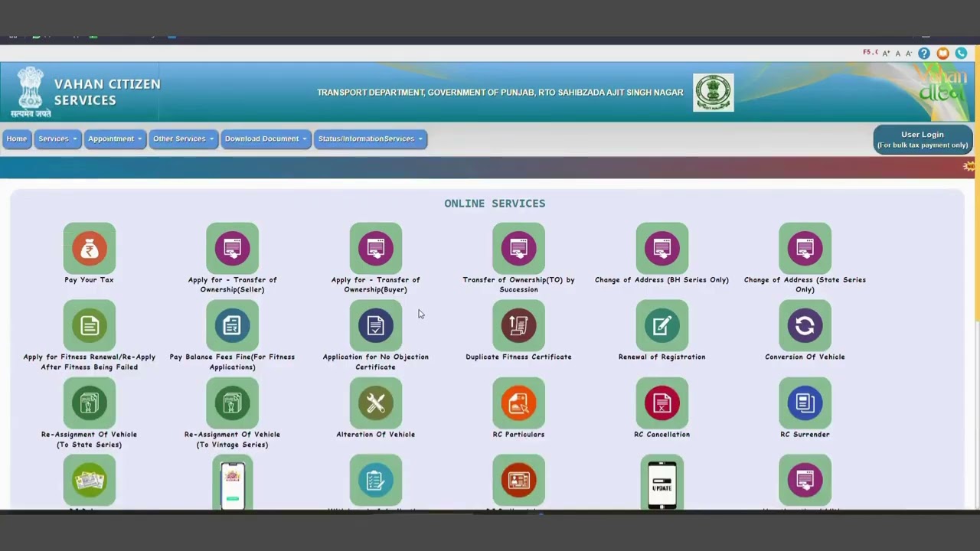This screenshot has height=551, width=980.
Task: Open Application for No Objection Certificate
Action: 375,326
